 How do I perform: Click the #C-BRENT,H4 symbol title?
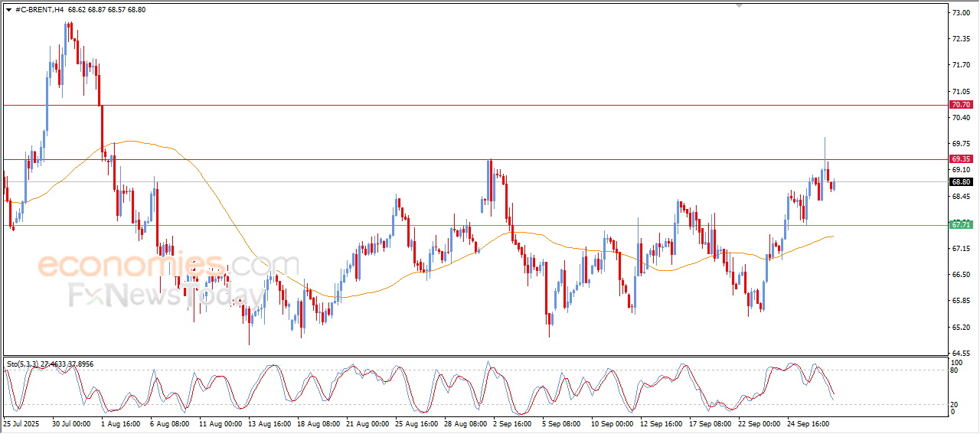click(x=40, y=10)
